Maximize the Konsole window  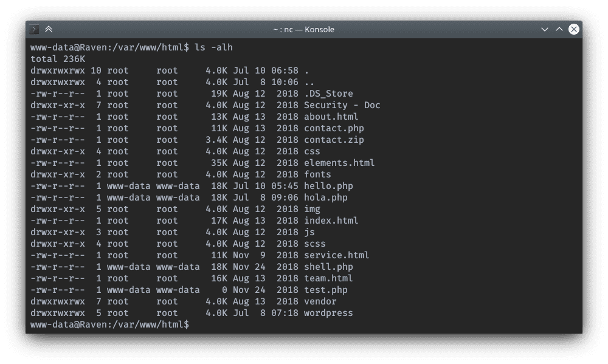(559, 29)
